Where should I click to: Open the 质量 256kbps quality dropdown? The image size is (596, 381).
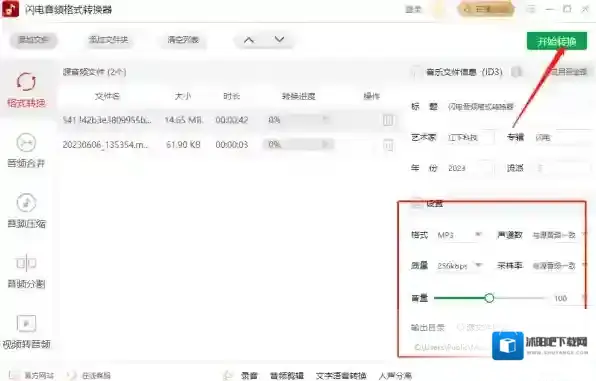(459, 265)
